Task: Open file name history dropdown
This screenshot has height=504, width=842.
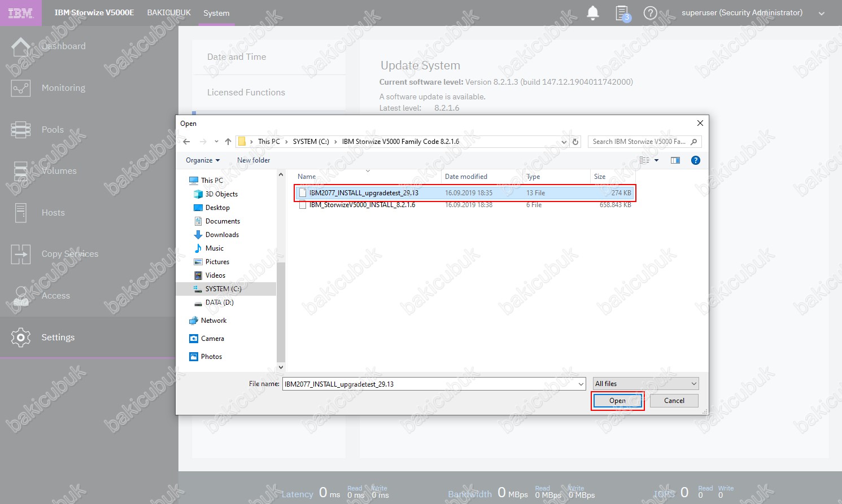Action: [581, 384]
